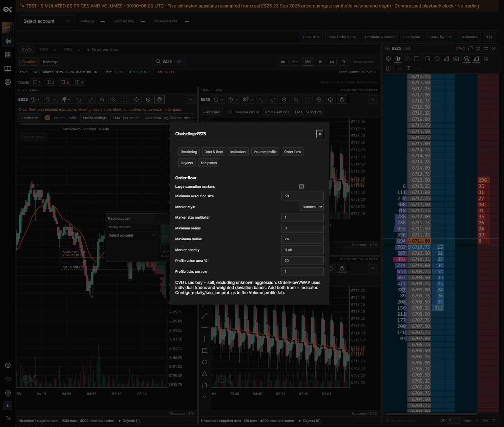
Task: Select the 1-chart layout option
Action: (37, 82)
